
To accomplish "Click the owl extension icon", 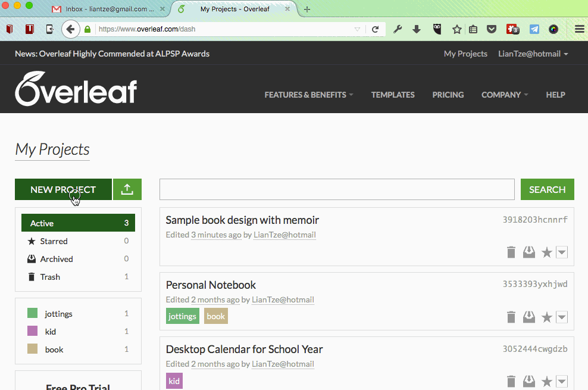I will point(437,29).
